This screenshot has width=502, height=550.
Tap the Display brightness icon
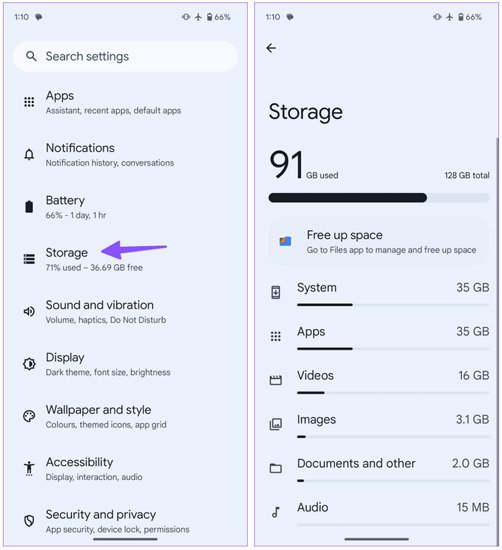click(x=29, y=364)
